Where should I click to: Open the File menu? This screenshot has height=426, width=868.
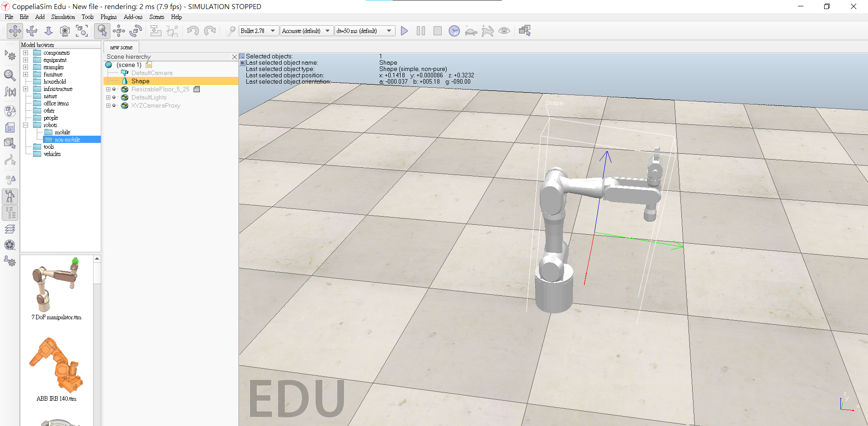coord(9,17)
